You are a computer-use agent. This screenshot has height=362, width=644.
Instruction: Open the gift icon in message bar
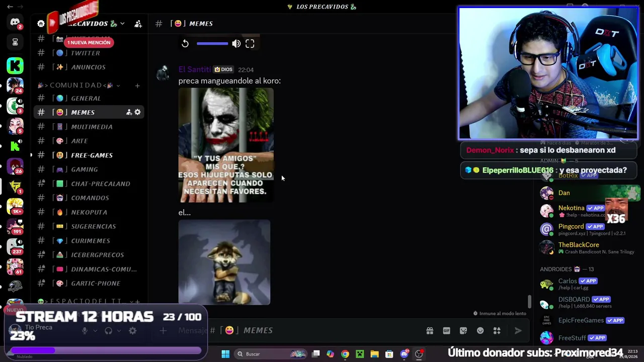click(430, 330)
